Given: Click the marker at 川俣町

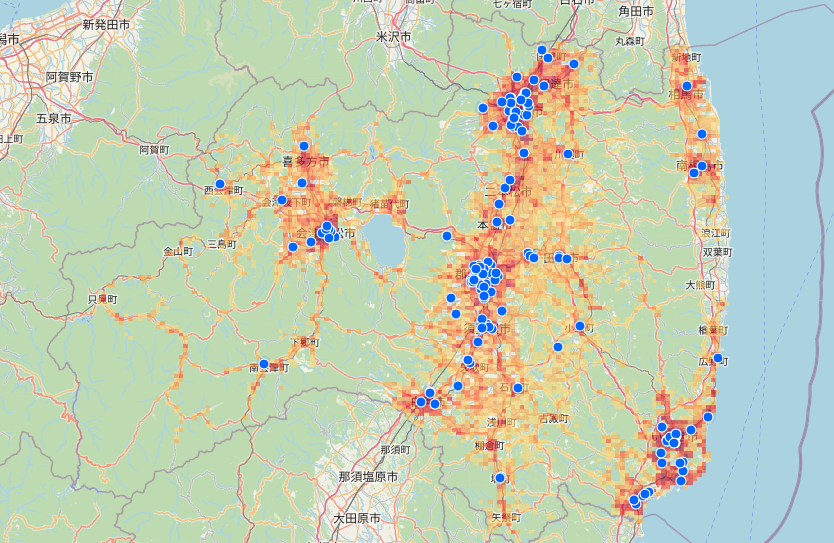Looking at the screenshot, I should tap(568, 154).
